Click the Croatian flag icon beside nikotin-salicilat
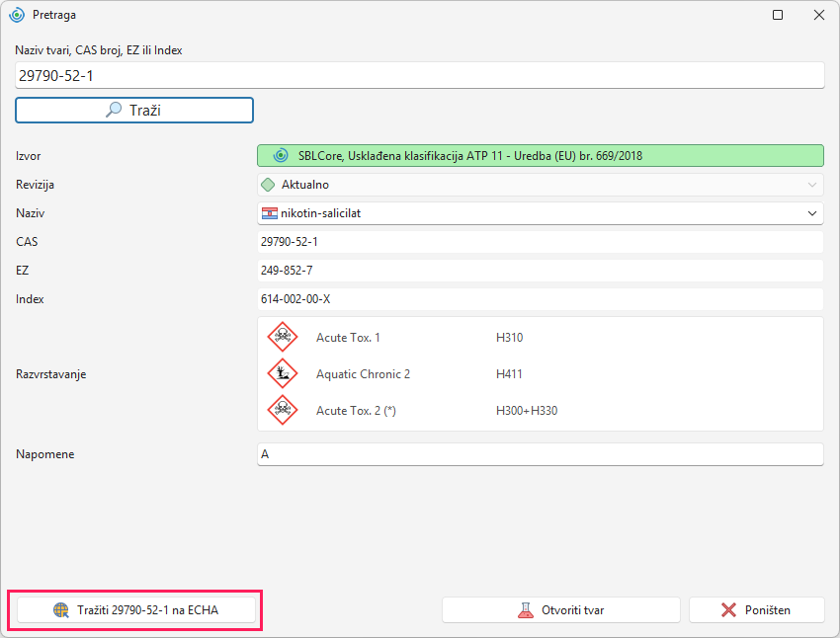 click(x=270, y=213)
